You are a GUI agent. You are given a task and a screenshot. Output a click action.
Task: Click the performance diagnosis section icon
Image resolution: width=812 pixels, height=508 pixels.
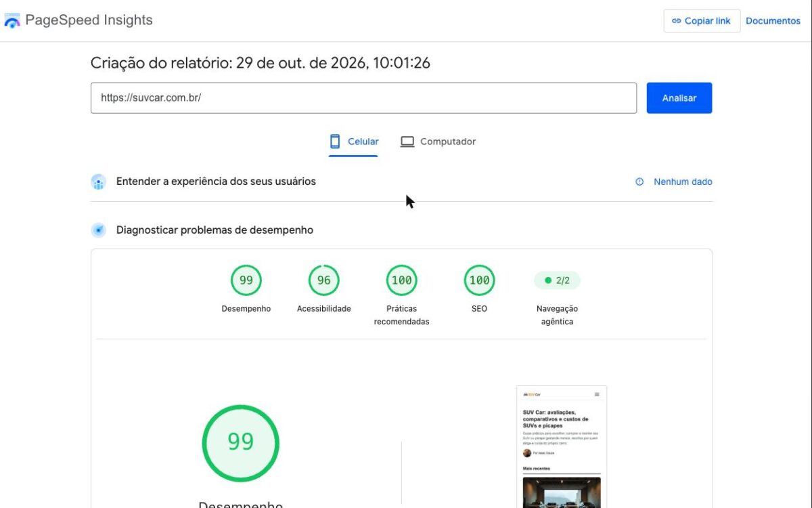[98, 230]
